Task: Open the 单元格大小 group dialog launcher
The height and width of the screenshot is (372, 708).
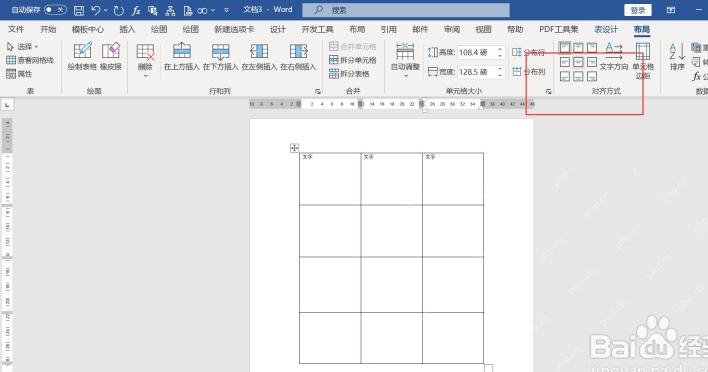Action: click(549, 92)
